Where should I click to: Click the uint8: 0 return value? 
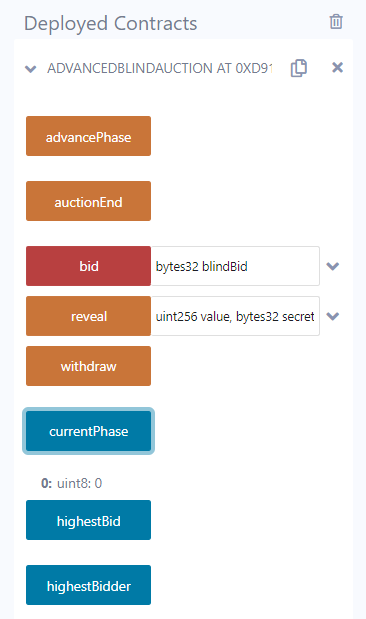tap(79, 483)
